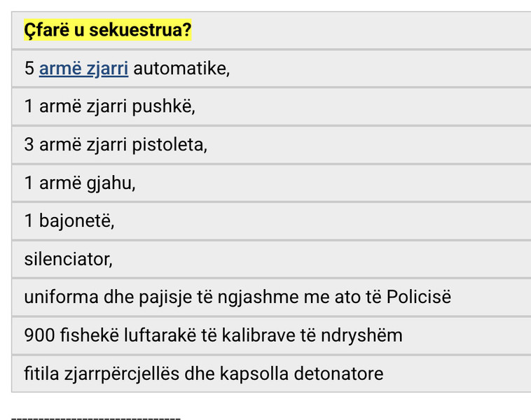Click the 'silenciator,' row

[271, 260]
